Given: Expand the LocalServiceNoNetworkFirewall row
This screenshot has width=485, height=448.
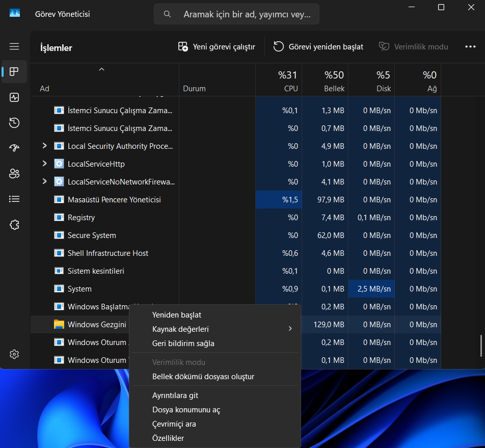Looking at the screenshot, I should click(x=44, y=181).
